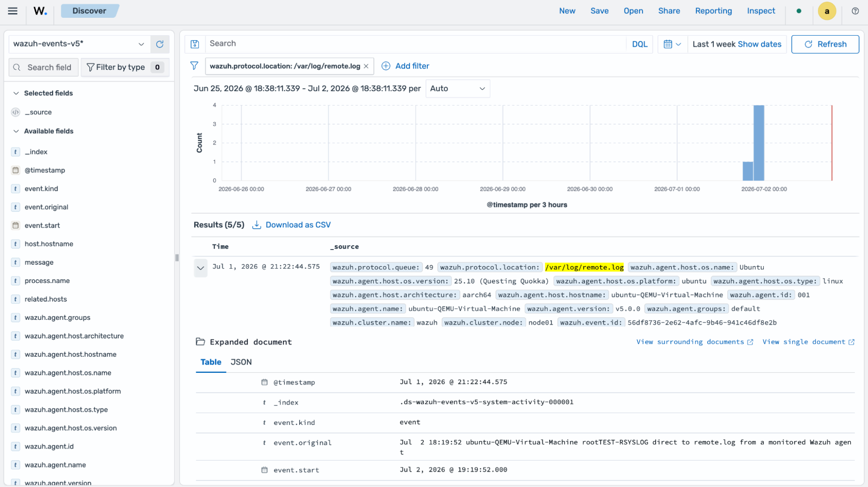Image resolution: width=868 pixels, height=487 pixels.
Task: Click the _source field code icon
Action: pos(16,112)
